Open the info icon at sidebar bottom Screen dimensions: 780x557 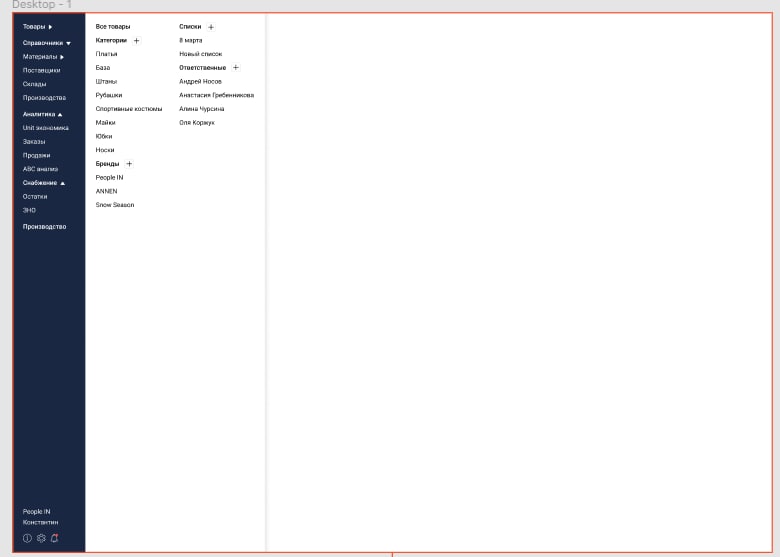coord(27,538)
